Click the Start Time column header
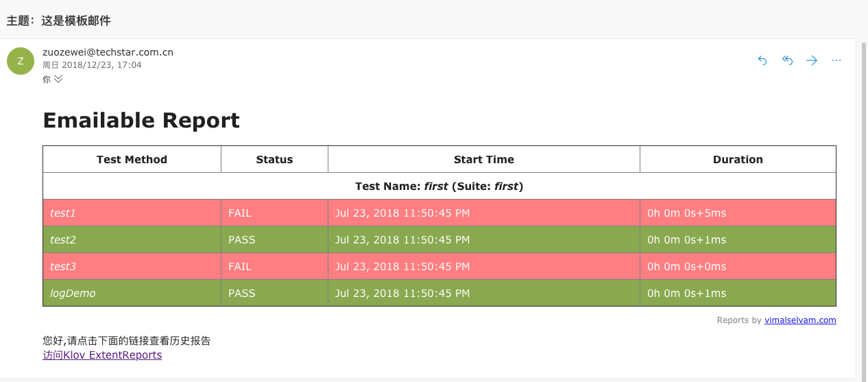Image resolution: width=868 pixels, height=382 pixels. (484, 159)
